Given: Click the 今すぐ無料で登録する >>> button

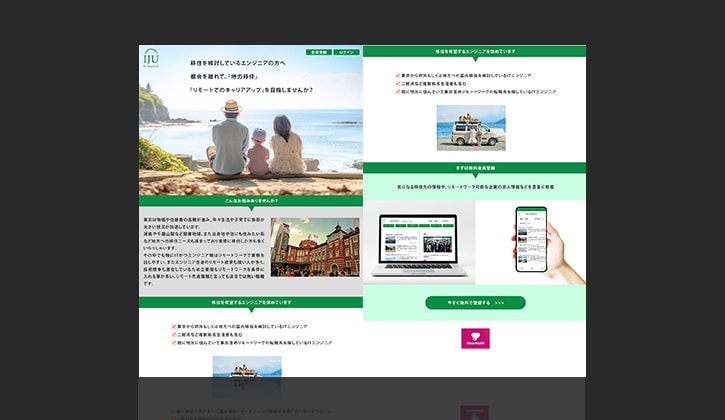Looking at the screenshot, I should point(475,303).
